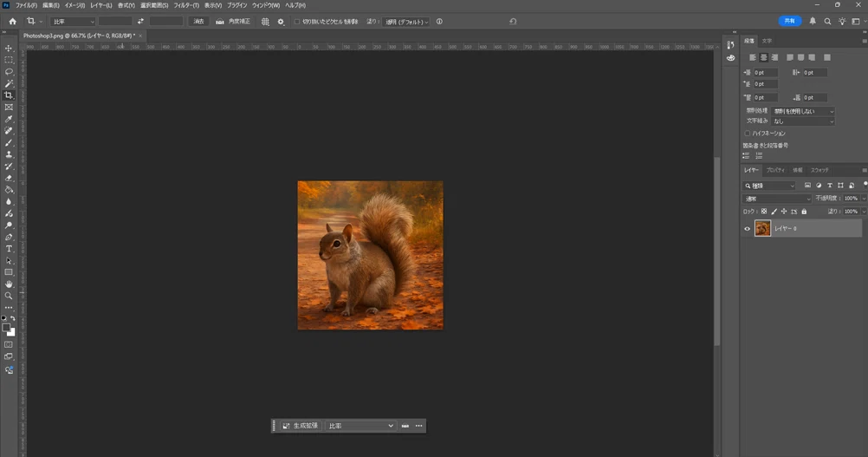Enable the ハイフネーション checkbox
The image size is (868, 457).
[748, 134]
